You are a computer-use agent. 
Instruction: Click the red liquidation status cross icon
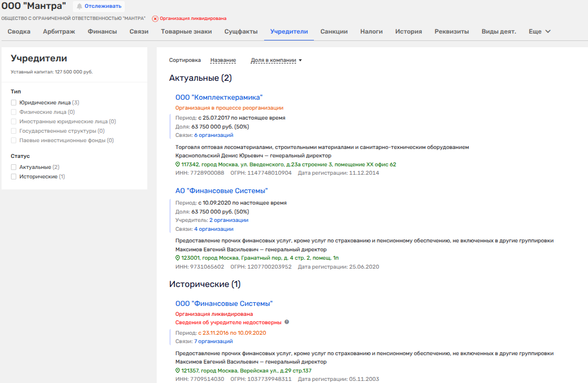(x=155, y=18)
